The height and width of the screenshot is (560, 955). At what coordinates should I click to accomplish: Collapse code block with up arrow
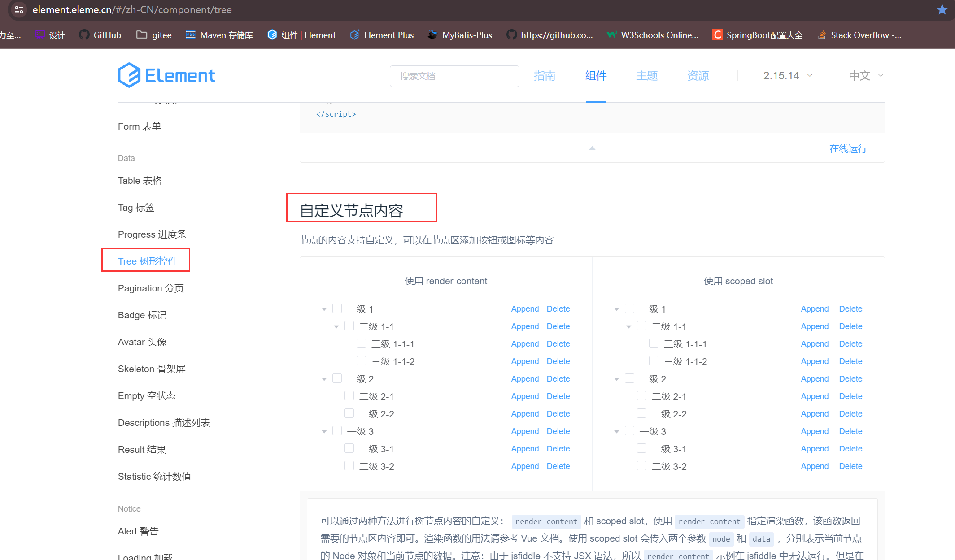click(x=592, y=148)
